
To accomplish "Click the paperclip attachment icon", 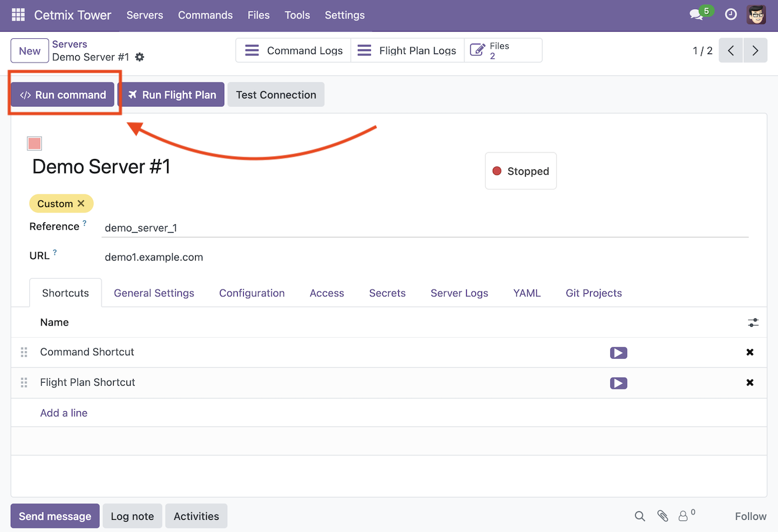I will pos(663,516).
